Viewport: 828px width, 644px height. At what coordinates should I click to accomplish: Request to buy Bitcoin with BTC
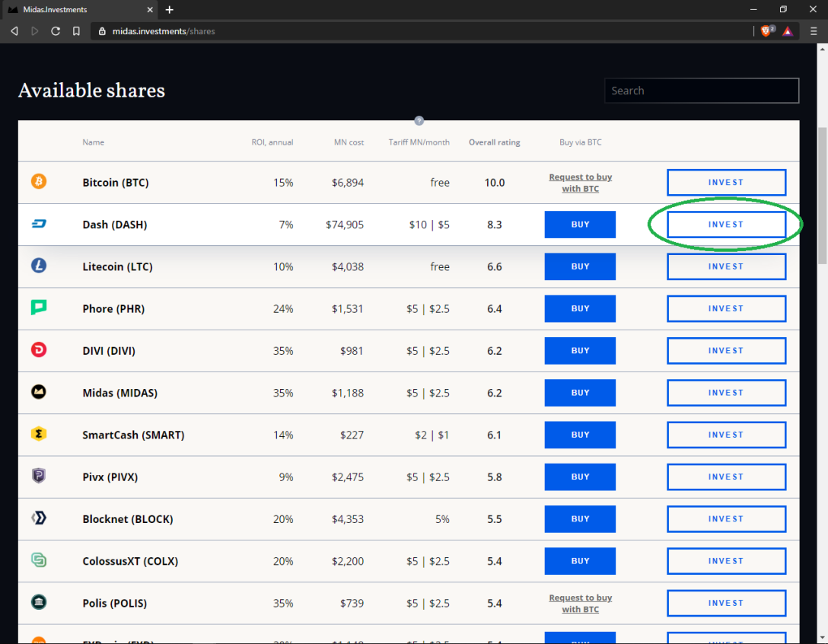click(581, 183)
